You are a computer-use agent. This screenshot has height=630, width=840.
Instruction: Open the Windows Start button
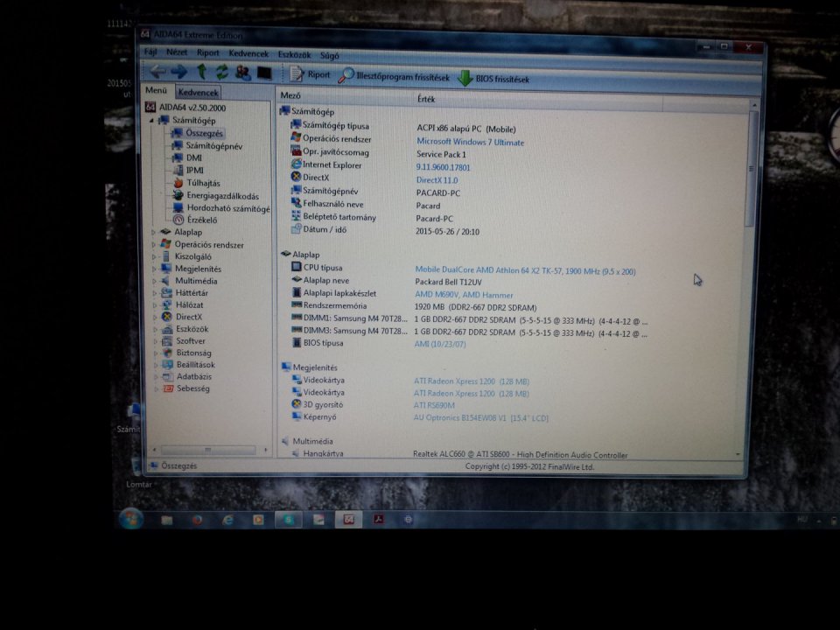pyautogui.click(x=130, y=518)
